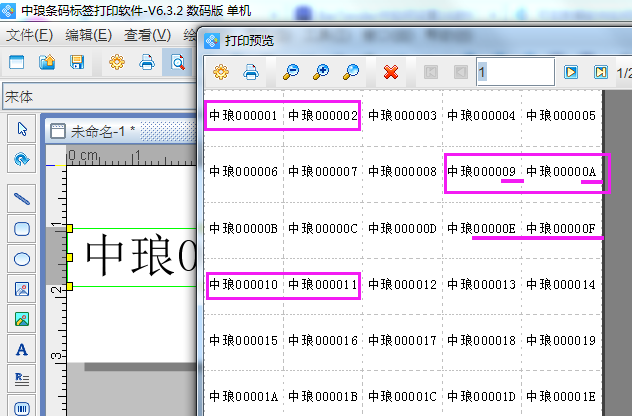Select the 中琅0 text object on the canvas
This screenshot has height=416, width=632.
point(141,256)
